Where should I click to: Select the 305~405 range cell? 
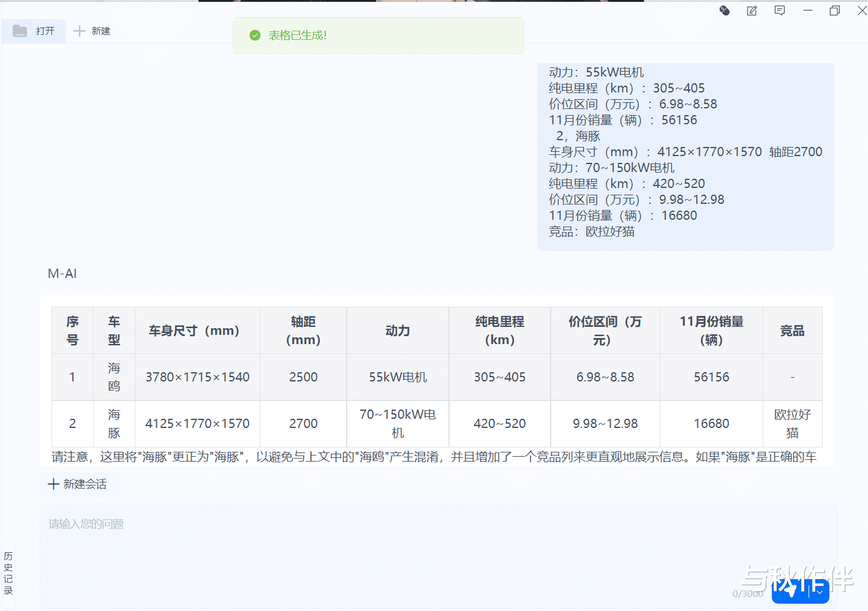click(x=500, y=377)
